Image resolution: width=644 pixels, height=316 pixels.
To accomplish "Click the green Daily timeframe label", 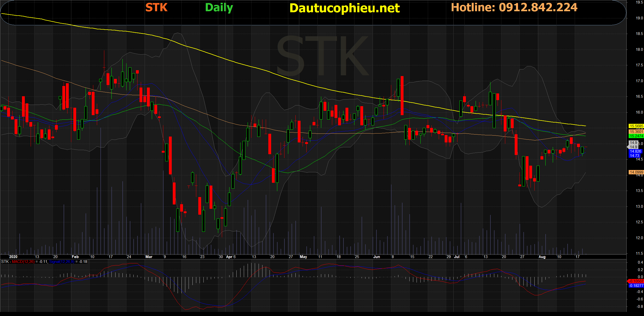I will pyautogui.click(x=219, y=8).
